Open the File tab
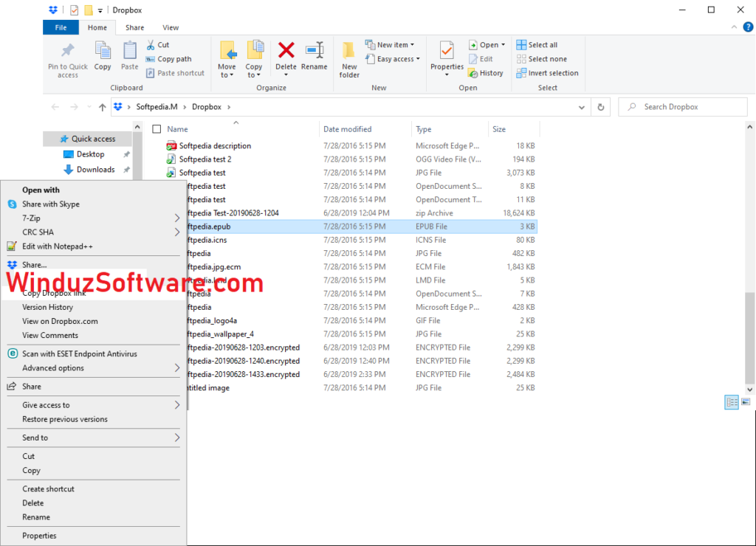756x546 pixels. coord(61,27)
